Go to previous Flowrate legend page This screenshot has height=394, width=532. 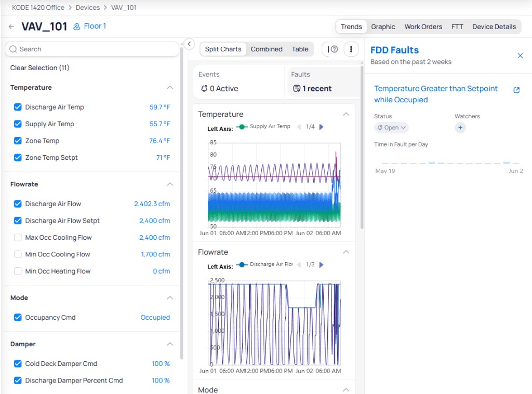[299, 265]
